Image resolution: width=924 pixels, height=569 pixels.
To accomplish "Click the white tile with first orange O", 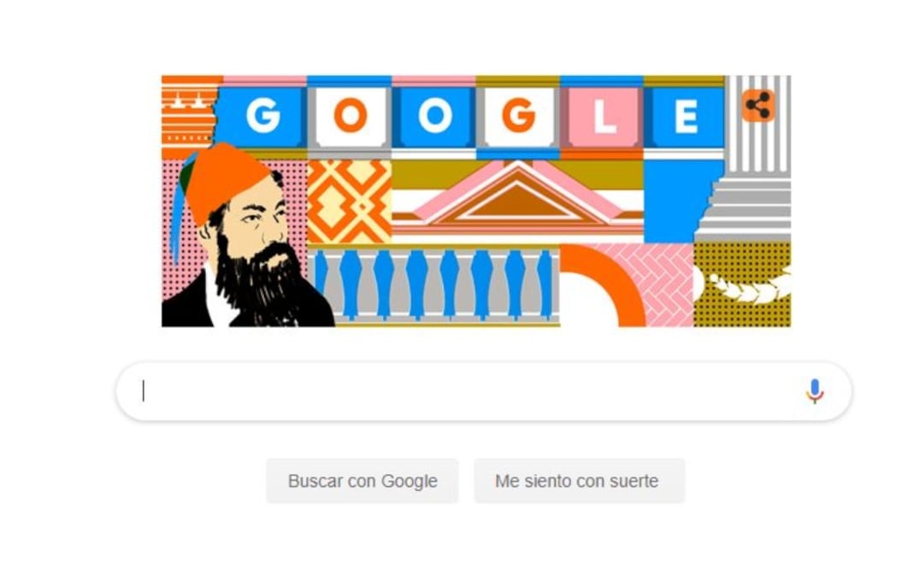I will click(350, 117).
